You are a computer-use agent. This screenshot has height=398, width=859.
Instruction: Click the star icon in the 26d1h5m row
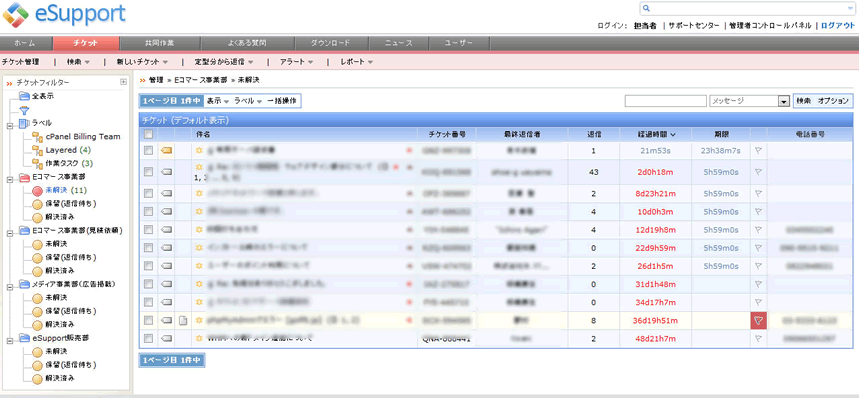(x=199, y=266)
